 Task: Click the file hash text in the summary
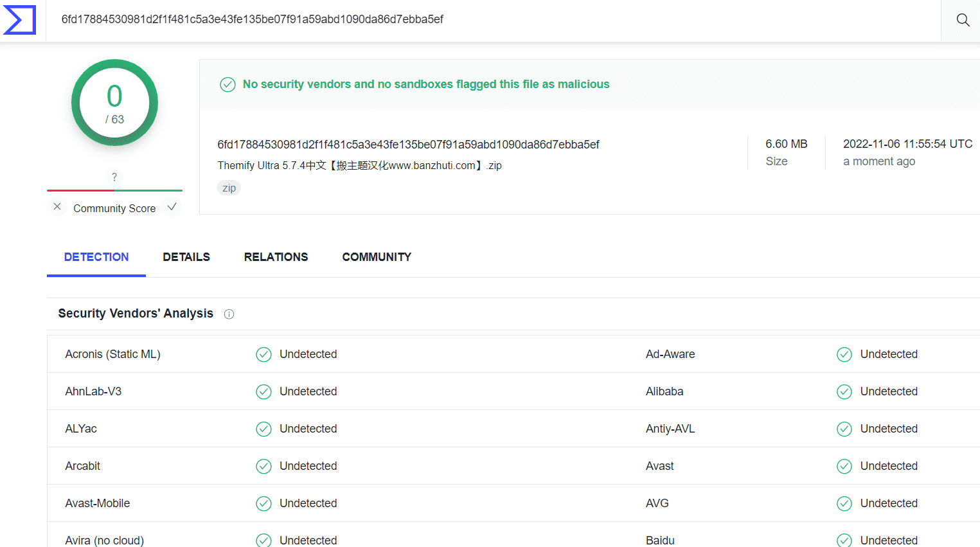click(x=408, y=145)
